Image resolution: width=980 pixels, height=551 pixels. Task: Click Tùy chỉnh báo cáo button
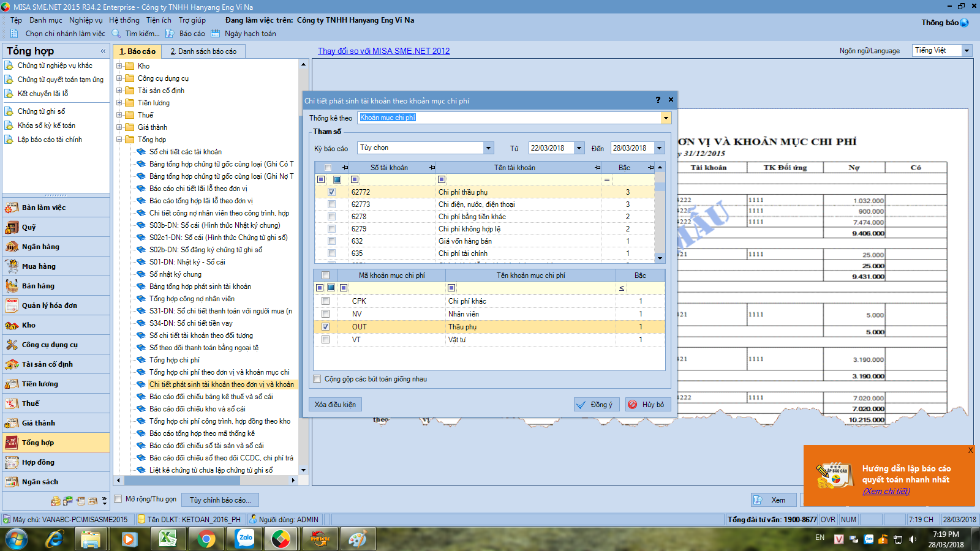point(221,500)
